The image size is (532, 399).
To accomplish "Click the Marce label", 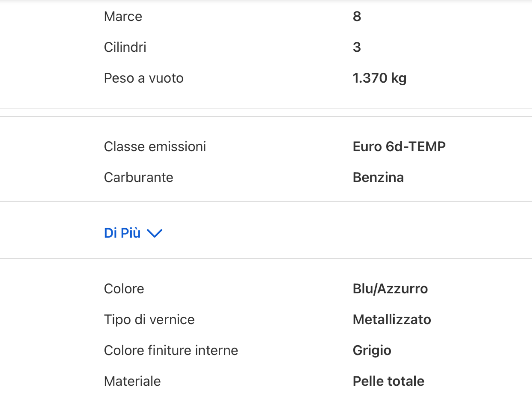I will click(x=122, y=16).
